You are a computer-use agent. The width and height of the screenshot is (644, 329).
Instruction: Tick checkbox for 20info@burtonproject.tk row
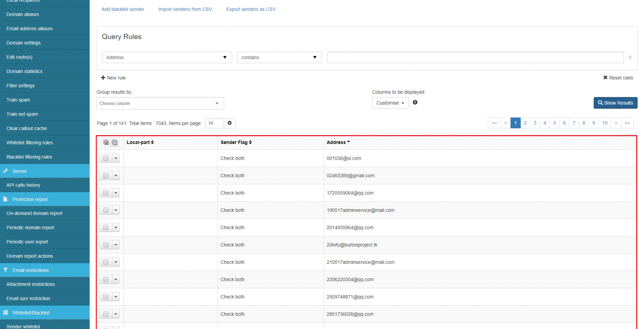(106, 245)
